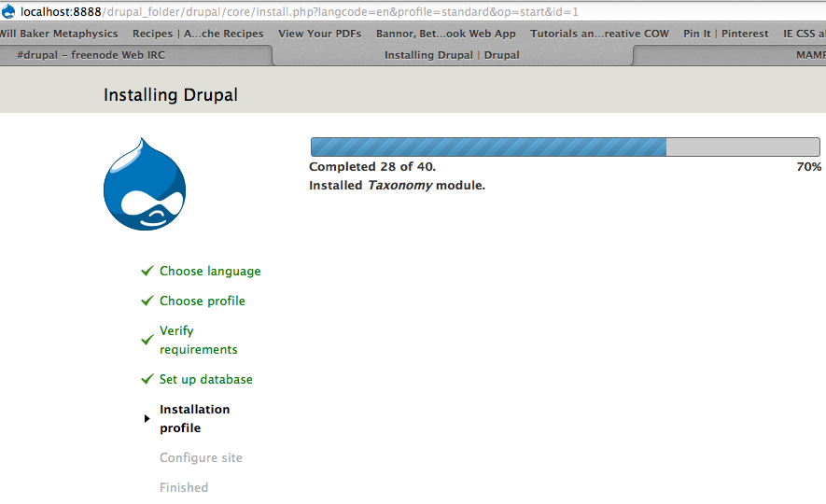The image size is (826, 504).
Task: Click the 'Completed 28 of 40.' text
Action: (372, 167)
